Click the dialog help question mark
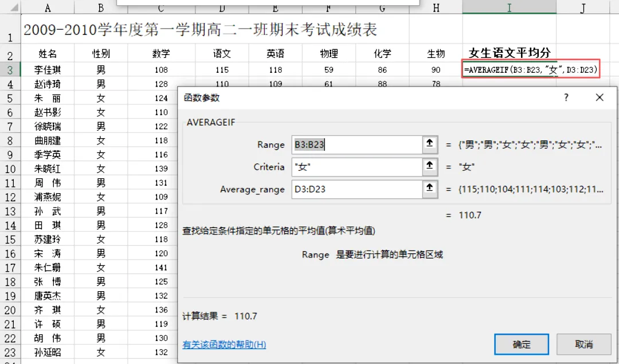The image size is (619, 364). (x=566, y=97)
